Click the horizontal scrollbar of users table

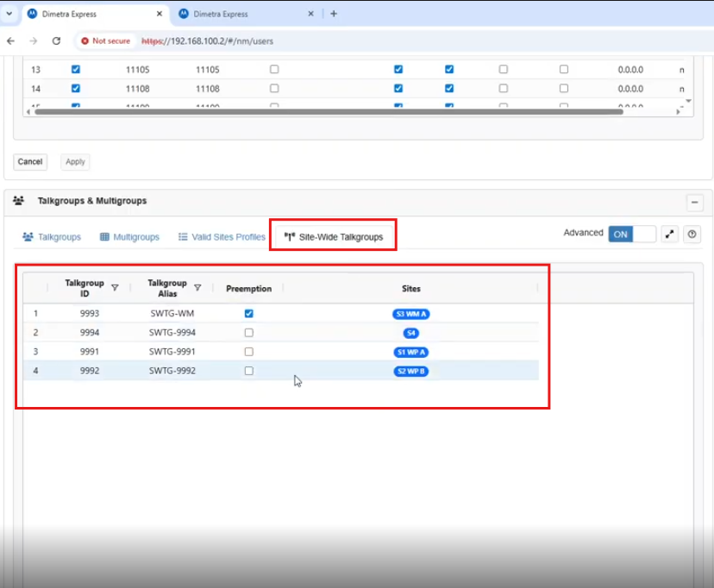pyautogui.click(x=329, y=111)
